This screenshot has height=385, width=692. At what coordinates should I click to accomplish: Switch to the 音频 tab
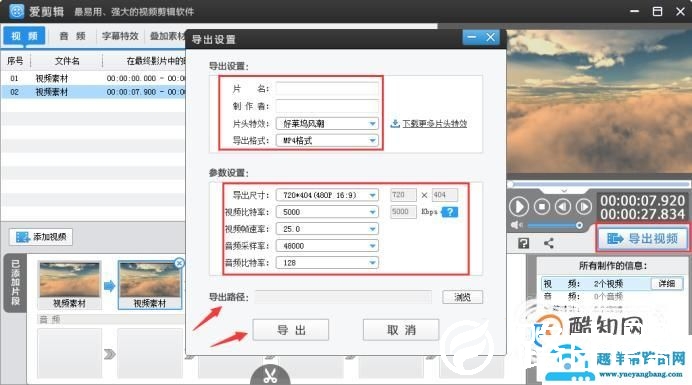(x=72, y=36)
